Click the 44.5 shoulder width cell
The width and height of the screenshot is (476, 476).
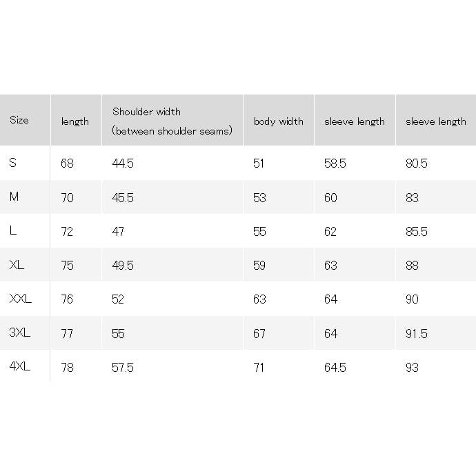point(123,163)
